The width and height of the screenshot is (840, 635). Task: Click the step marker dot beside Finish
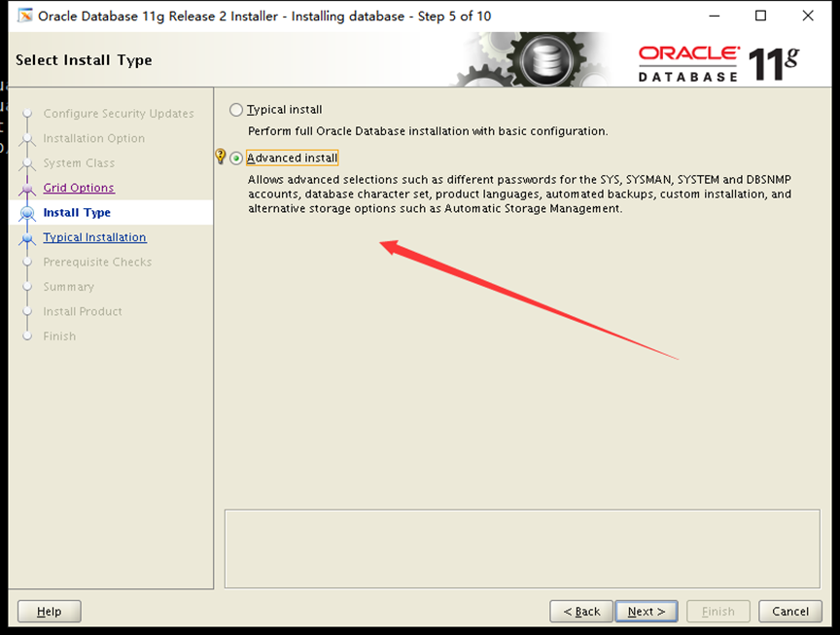pos(27,335)
